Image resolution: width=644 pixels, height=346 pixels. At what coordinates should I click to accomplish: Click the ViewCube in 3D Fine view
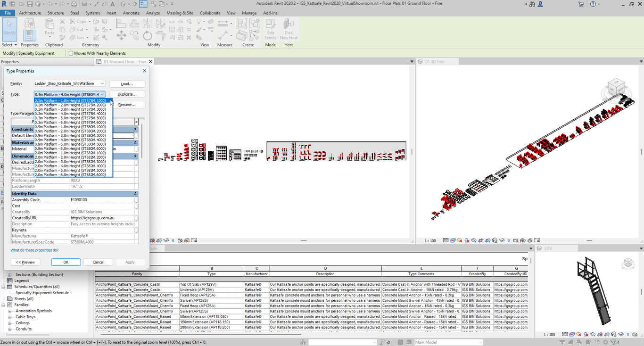(x=616, y=88)
